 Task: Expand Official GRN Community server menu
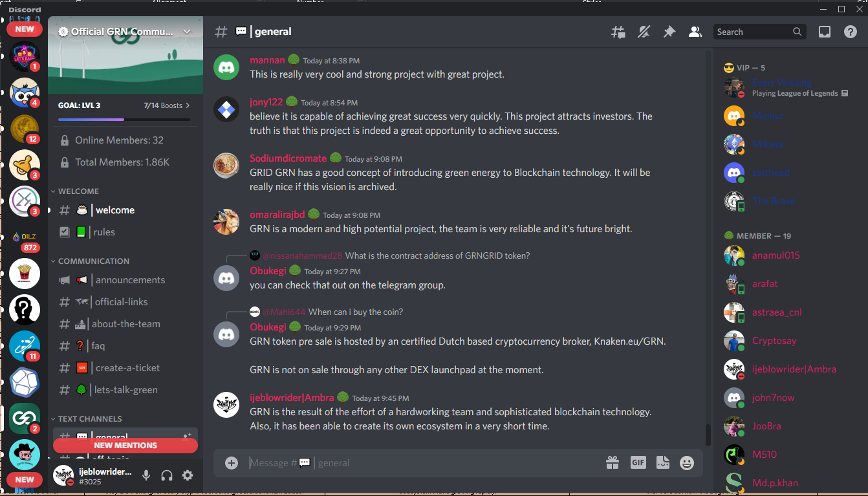click(x=125, y=32)
